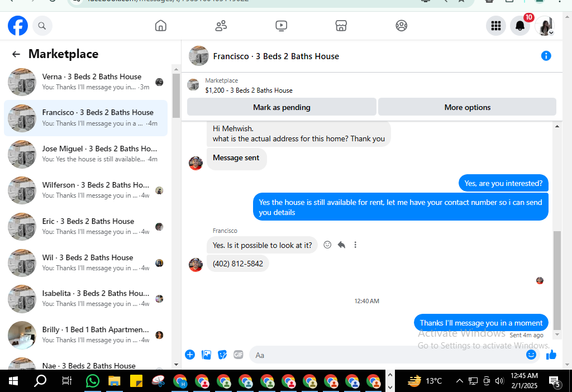Open the GIF picker icon

[238, 355]
